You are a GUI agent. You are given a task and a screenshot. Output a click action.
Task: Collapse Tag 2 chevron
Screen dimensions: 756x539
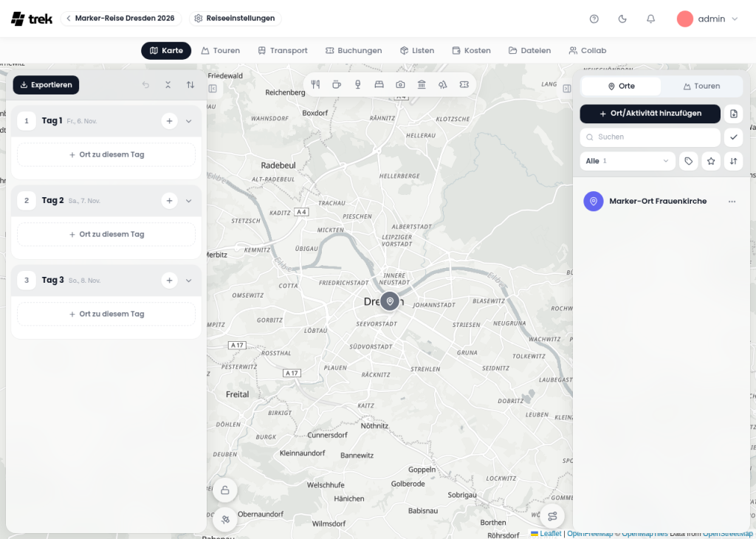[189, 201]
